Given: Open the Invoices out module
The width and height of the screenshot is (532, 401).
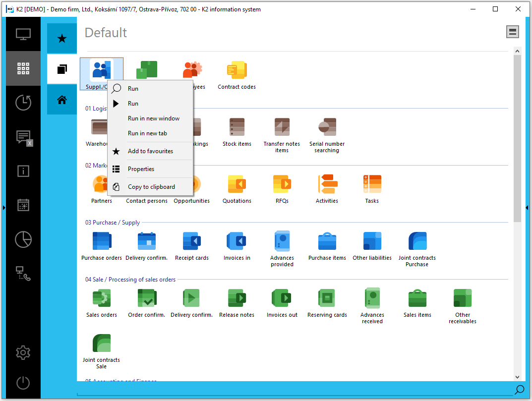Looking at the screenshot, I should coord(282,303).
